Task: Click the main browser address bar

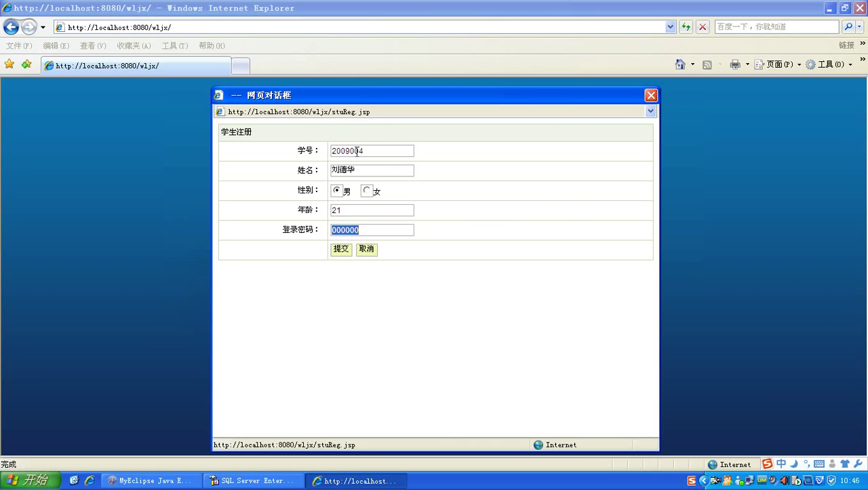Action: 359,27
